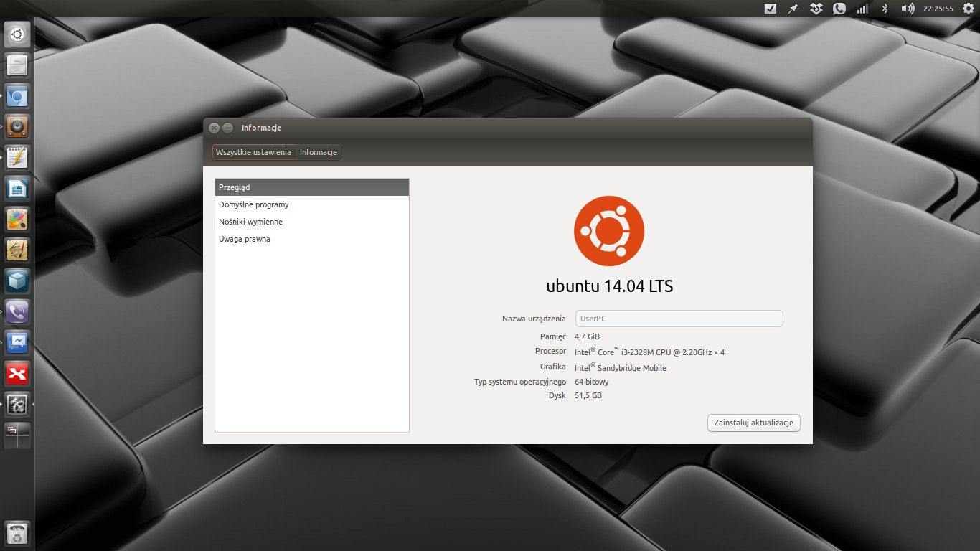Open the clock showing 22:25:55
The width and height of the screenshot is (980, 551).
point(938,9)
